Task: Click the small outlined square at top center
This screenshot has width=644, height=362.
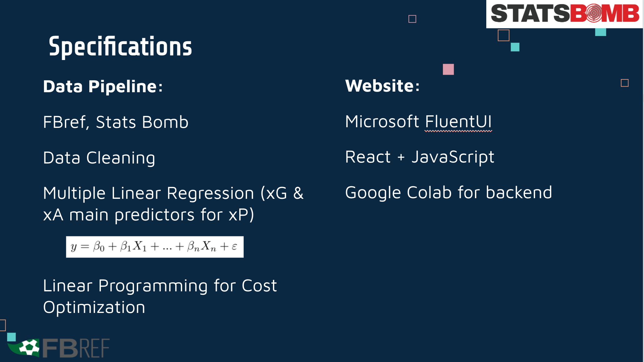Action: pos(412,19)
